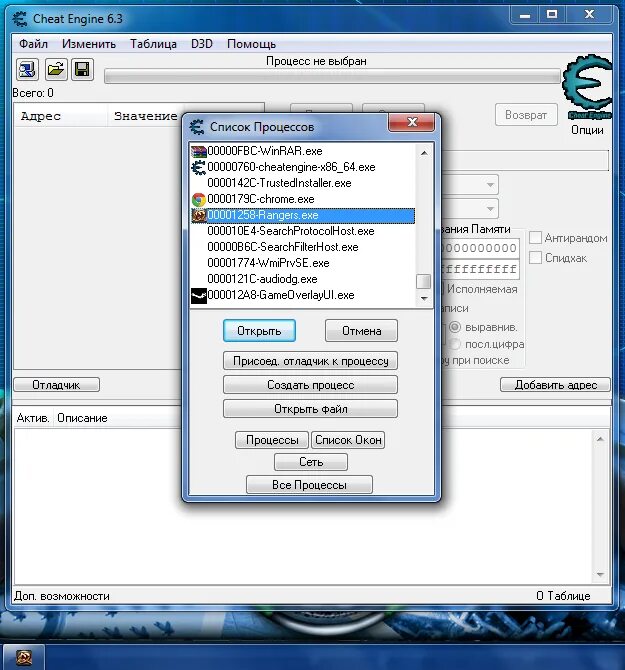This screenshot has height=670, width=625.
Task: Click the process list scrollbar thumb
Action: click(x=423, y=282)
